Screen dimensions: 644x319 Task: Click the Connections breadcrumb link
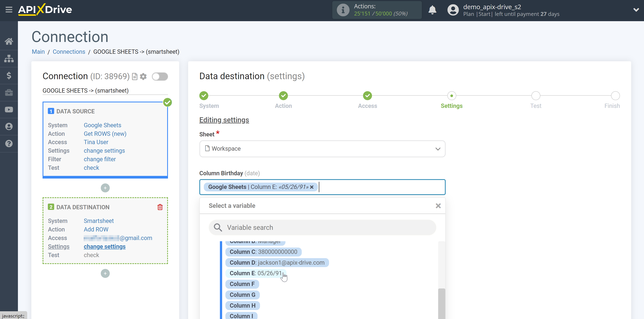(69, 52)
